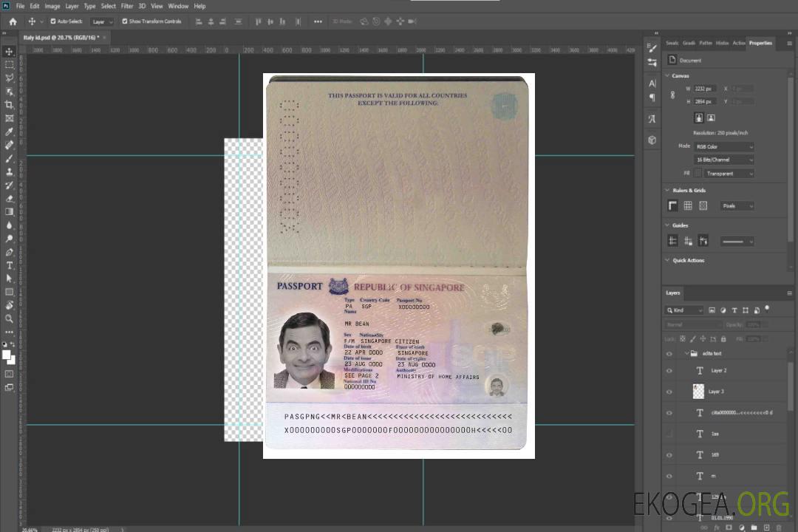This screenshot has width=798, height=532.
Task: Open the Window menu
Action: click(x=178, y=6)
